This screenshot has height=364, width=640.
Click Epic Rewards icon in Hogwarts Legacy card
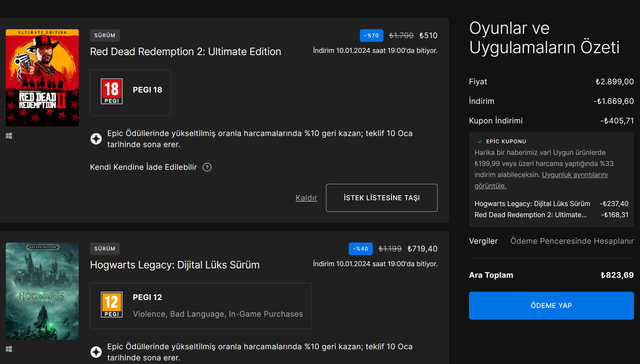coord(96,352)
